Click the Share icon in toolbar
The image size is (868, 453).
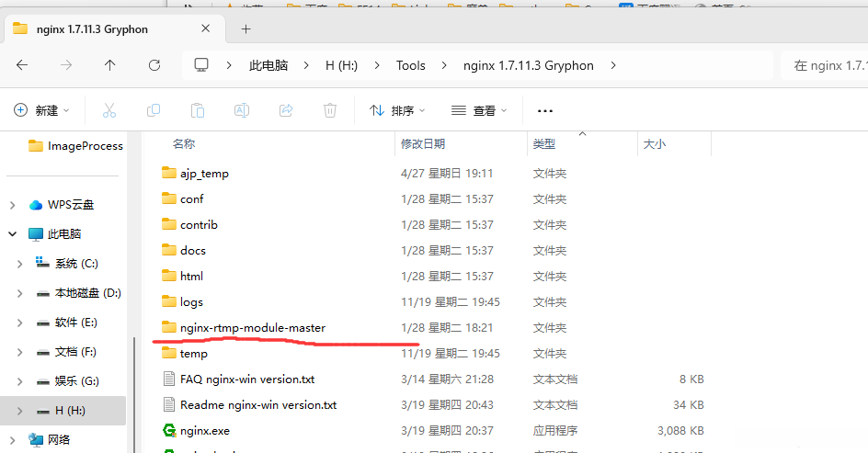(x=286, y=110)
